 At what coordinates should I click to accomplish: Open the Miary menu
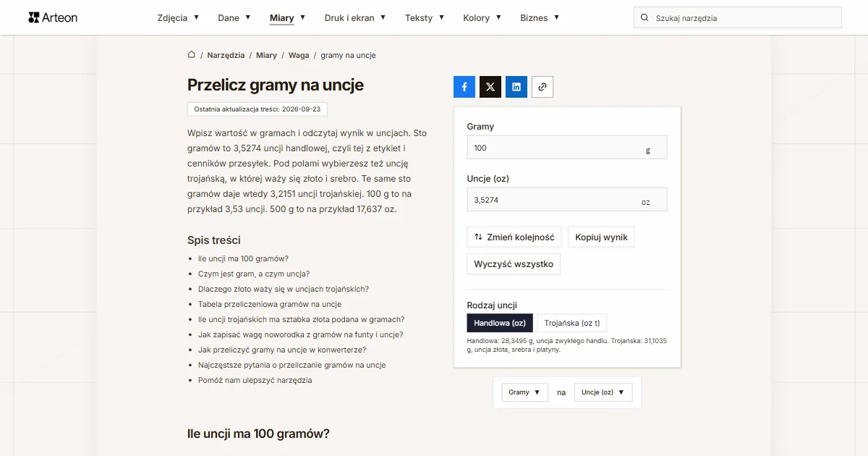(x=287, y=17)
